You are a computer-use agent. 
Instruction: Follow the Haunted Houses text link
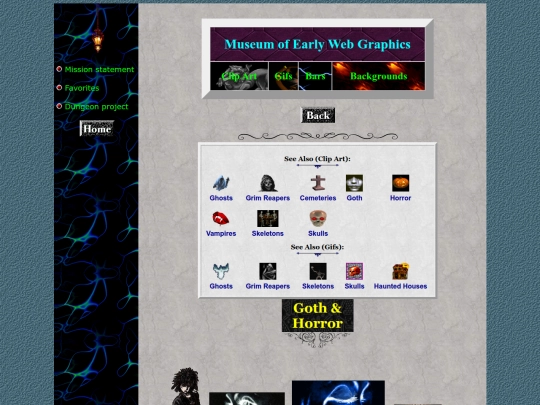coord(400,286)
